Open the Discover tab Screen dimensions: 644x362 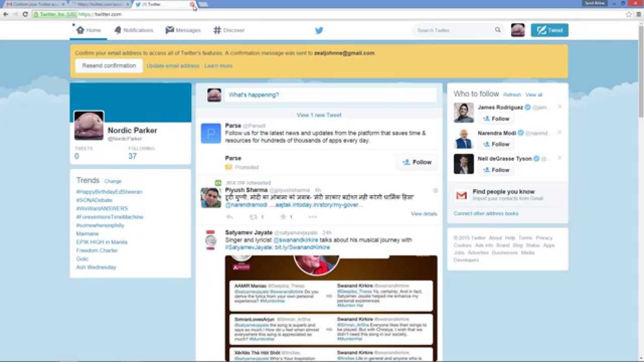pyautogui.click(x=229, y=30)
